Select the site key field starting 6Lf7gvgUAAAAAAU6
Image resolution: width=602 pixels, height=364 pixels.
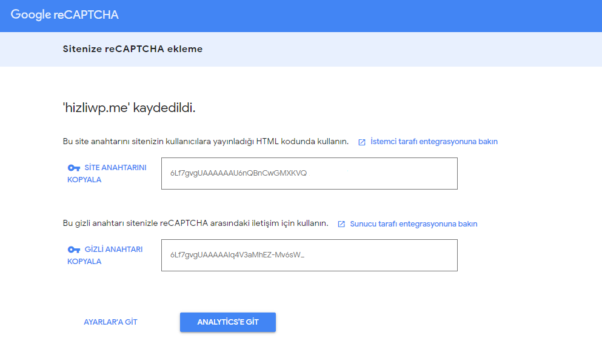click(x=309, y=173)
